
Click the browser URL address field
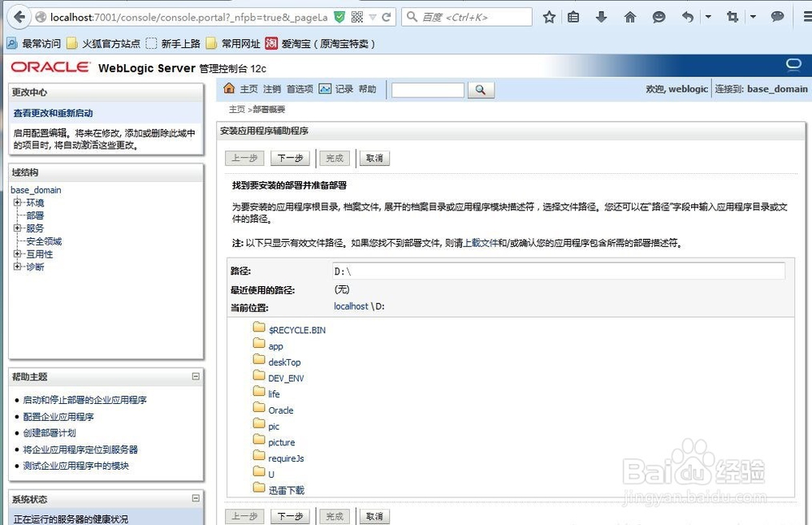click(189, 17)
